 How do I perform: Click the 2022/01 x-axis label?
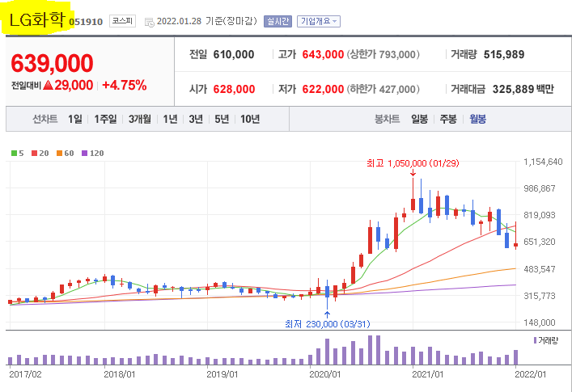tap(531, 374)
